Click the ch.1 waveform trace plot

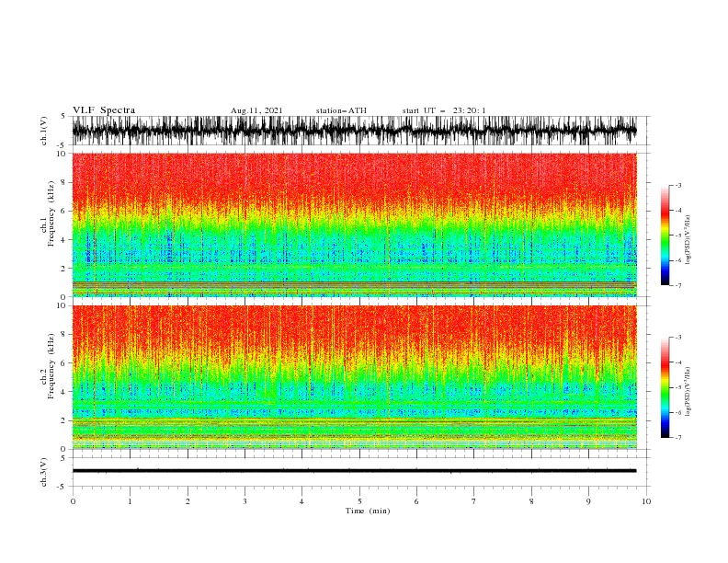[x=354, y=131]
